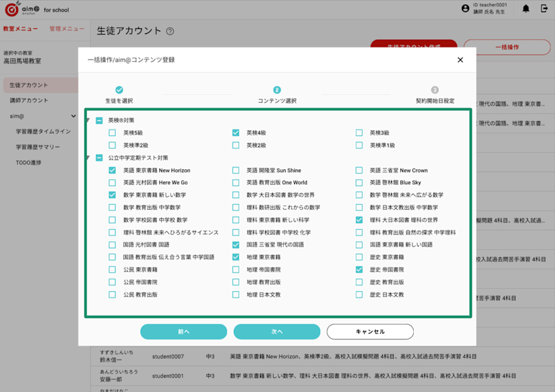Uncheck 理科 大日本図書 理科の世界
This screenshot has height=392, width=555.
(x=359, y=220)
